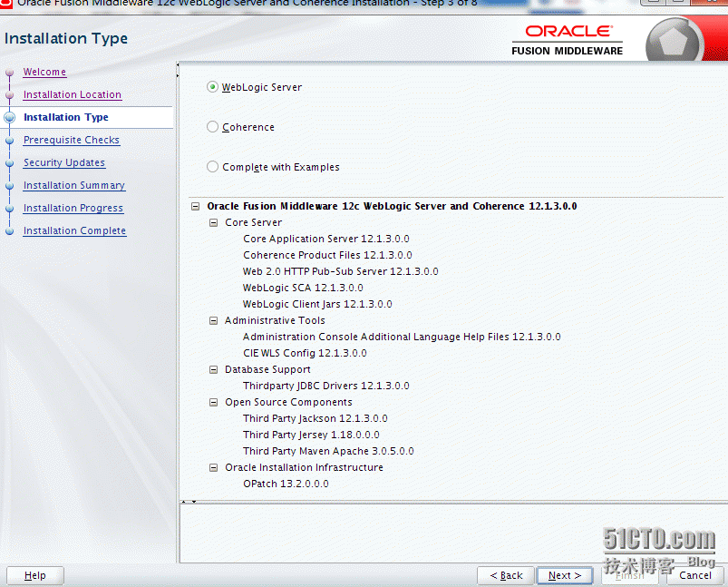Screen dimensions: 728x587
Task: Click the split pane collapse arrows above message area
Action: [x=189, y=502]
